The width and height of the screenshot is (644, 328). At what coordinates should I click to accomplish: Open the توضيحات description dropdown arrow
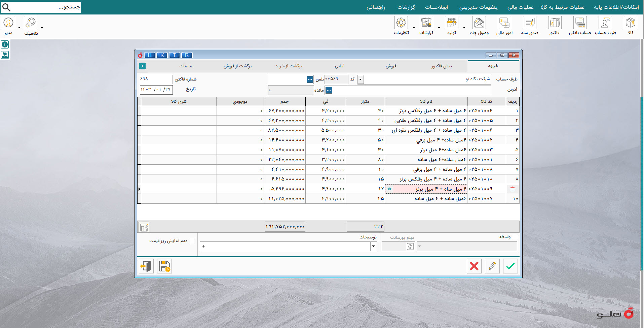pyautogui.click(x=373, y=247)
